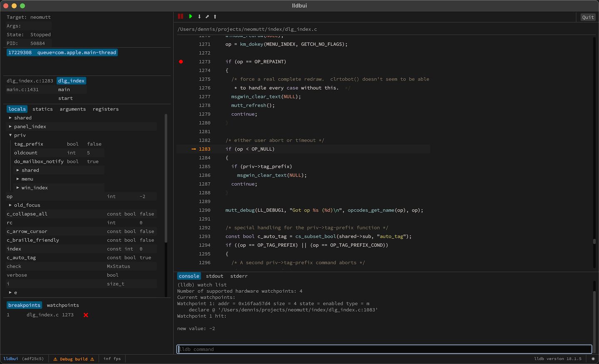The height and width of the screenshot is (364, 599).
Task: Click the Quit button
Action: coord(588,17)
